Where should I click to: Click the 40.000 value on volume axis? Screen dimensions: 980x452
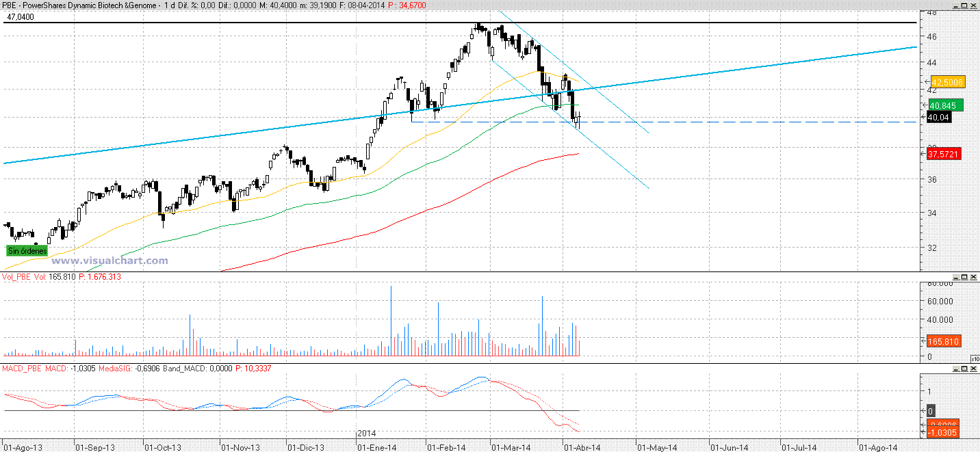pos(939,319)
